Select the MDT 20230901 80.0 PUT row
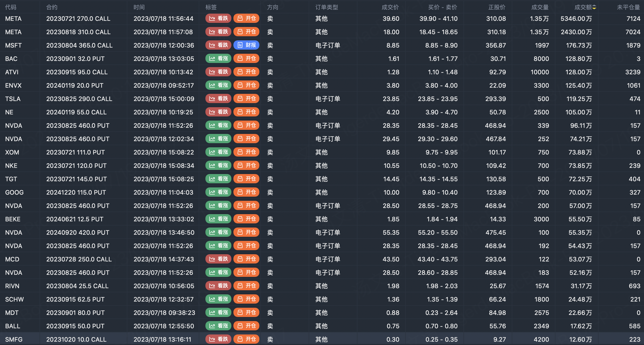Screen dimensions: 644x345 click(75, 313)
